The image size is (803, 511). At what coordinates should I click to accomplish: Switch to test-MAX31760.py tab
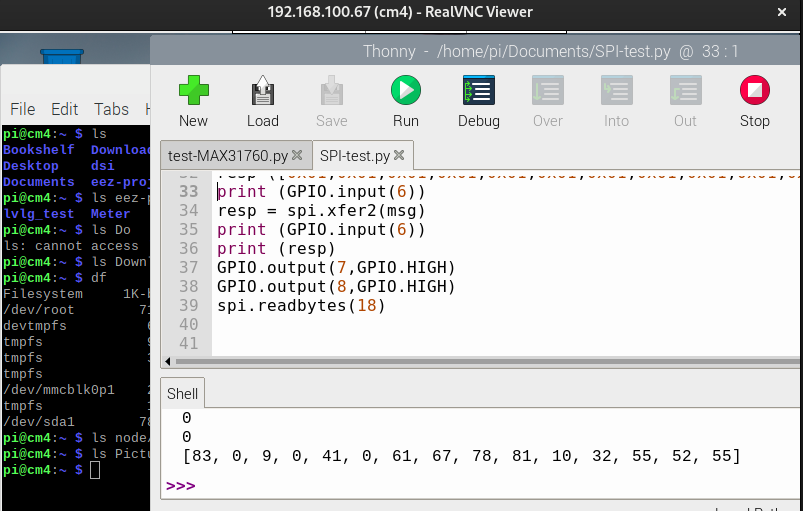click(227, 156)
